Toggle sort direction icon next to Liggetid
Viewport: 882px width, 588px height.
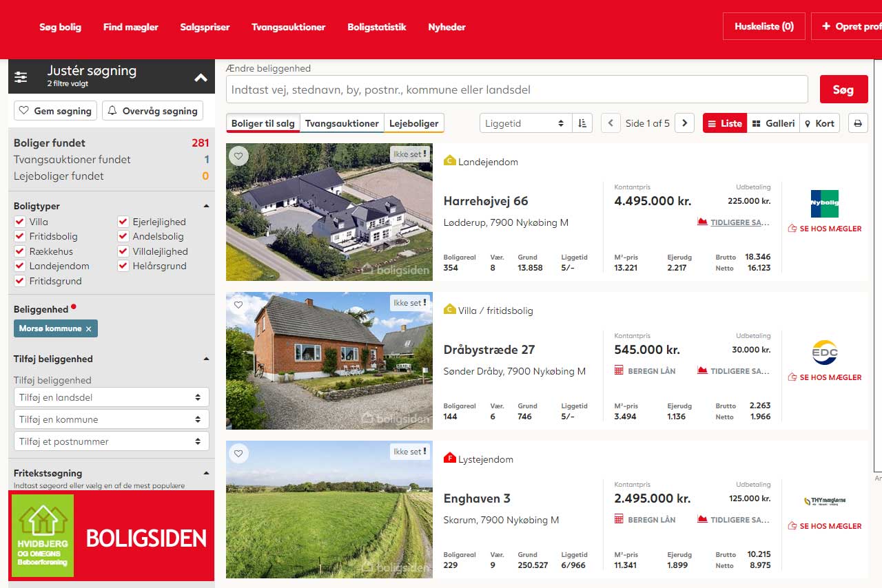pos(582,123)
